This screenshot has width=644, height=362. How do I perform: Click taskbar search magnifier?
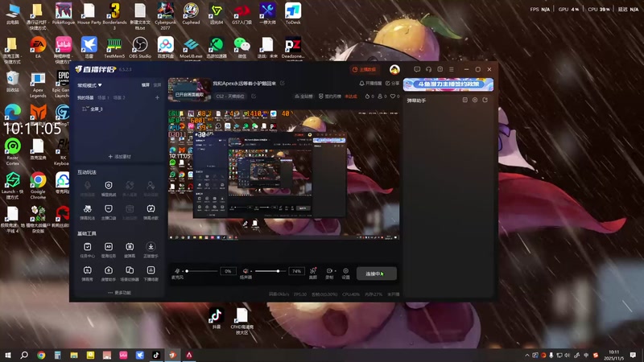(x=24, y=355)
